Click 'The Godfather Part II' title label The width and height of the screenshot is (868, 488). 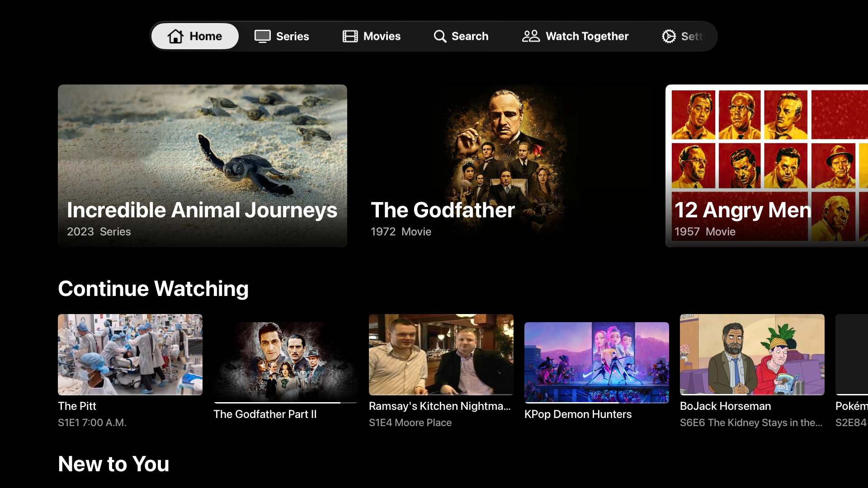(265, 414)
